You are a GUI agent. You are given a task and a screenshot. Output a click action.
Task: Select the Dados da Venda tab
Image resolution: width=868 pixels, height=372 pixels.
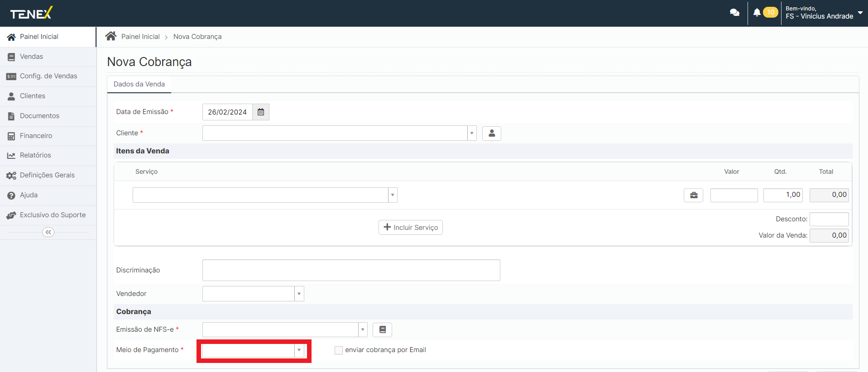point(139,84)
